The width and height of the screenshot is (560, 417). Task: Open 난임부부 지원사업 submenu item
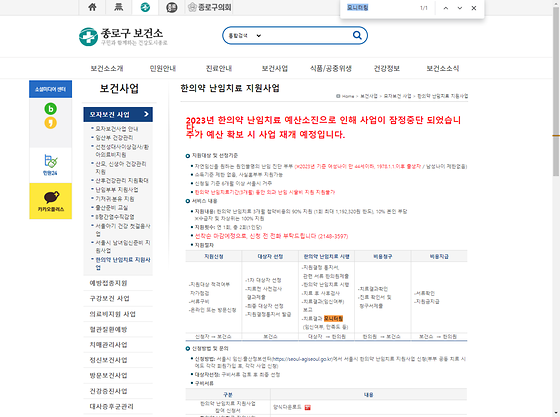(x=116, y=190)
